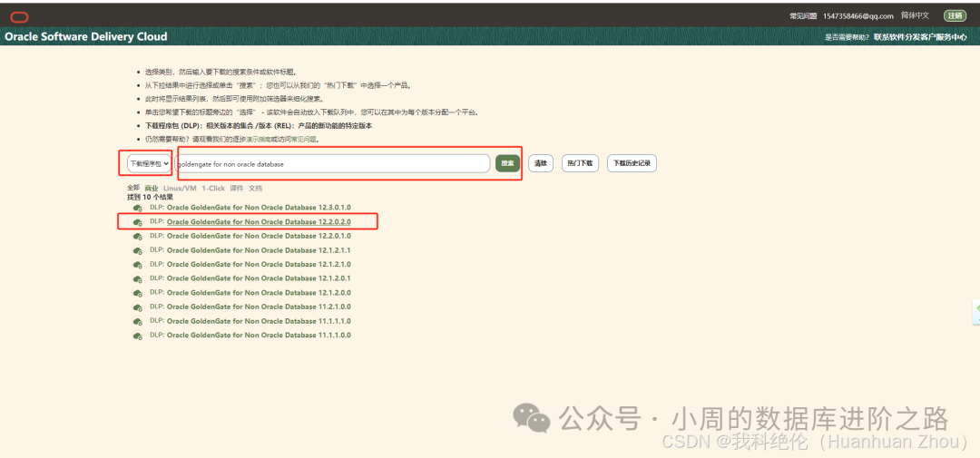This screenshot has width=980, height=458.
Task: Open Oracle GoldenGate for Non Oracle Database 12.1.2.1.0
Action: tap(259, 264)
